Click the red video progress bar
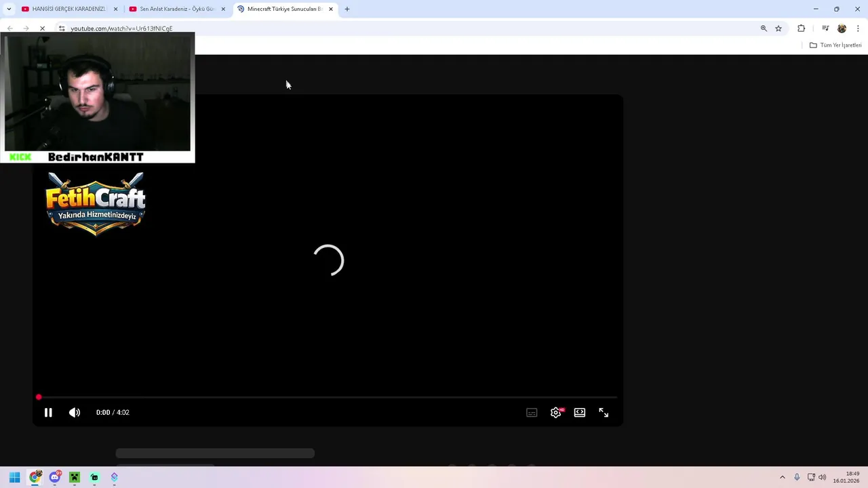Screen dimensions: 868x488 (328, 397)
